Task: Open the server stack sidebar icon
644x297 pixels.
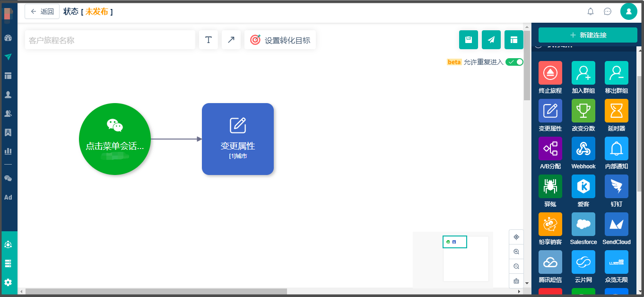Action: click(x=8, y=263)
